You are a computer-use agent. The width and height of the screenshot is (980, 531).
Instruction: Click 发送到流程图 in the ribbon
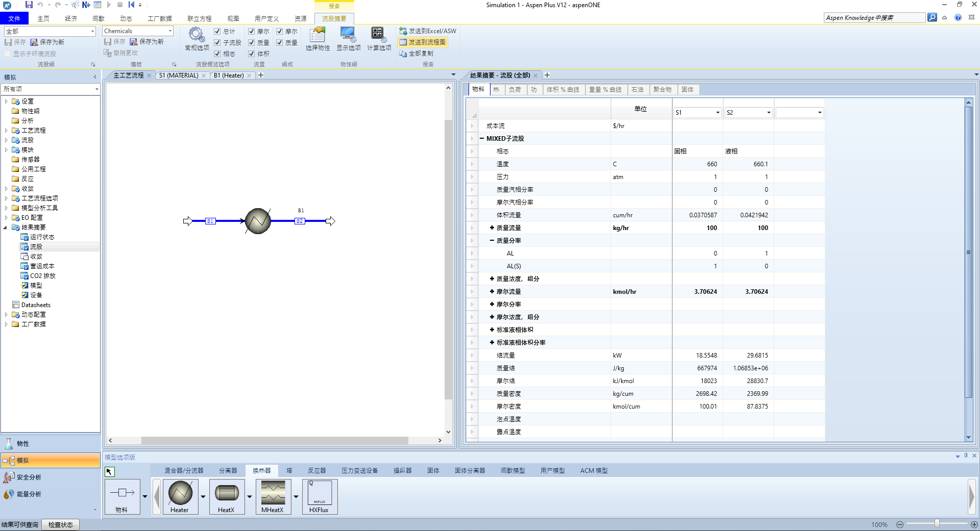[423, 42]
